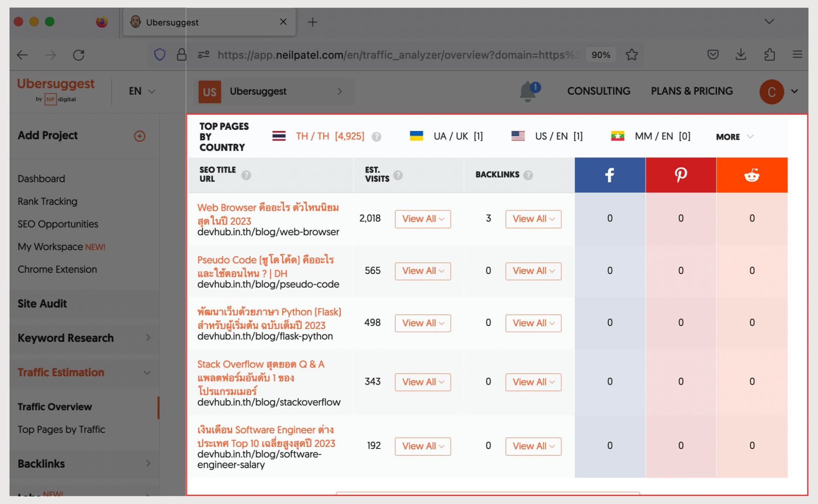The image size is (818, 504).
Task: Close the Ubersuggest tab
Action: point(283,22)
